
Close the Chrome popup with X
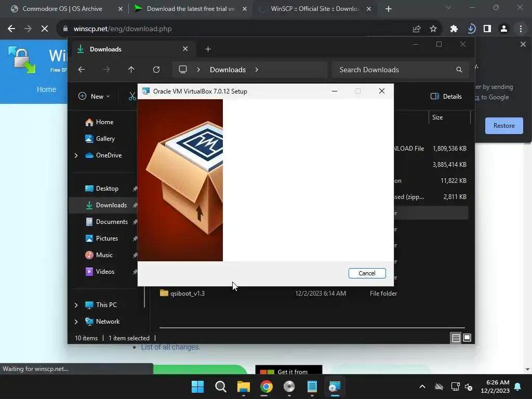[523, 45]
